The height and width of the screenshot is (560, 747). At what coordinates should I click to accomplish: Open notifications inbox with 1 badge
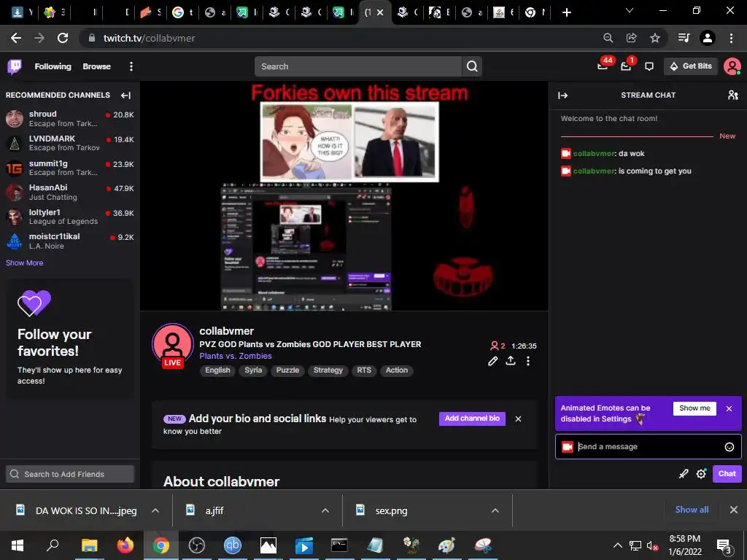pyautogui.click(x=626, y=66)
